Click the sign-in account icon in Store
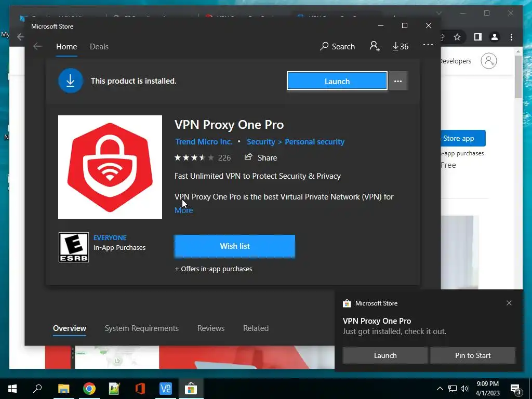Image resolution: width=532 pixels, height=399 pixels. click(x=375, y=46)
